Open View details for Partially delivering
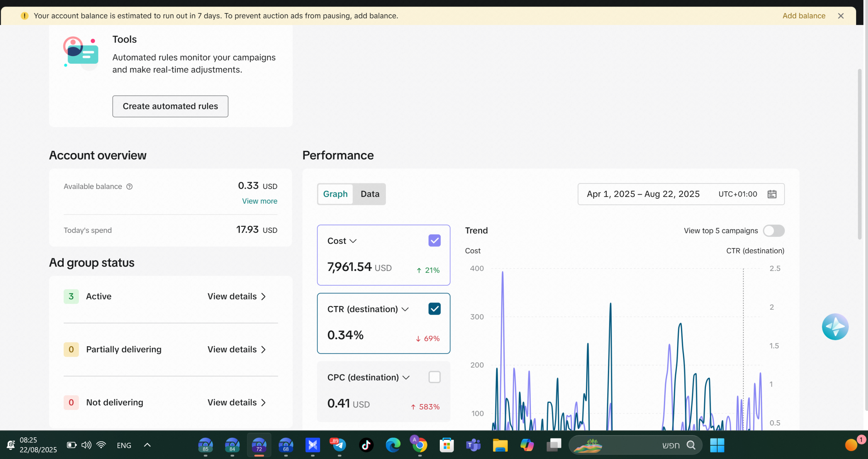The width and height of the screenshot is (868, 459). click(237, 349)
